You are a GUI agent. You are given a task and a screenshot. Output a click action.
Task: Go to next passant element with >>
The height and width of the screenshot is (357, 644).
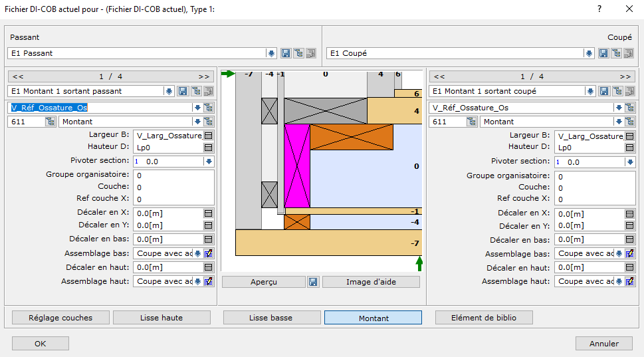pyautogui.click(x=204, y=76)
